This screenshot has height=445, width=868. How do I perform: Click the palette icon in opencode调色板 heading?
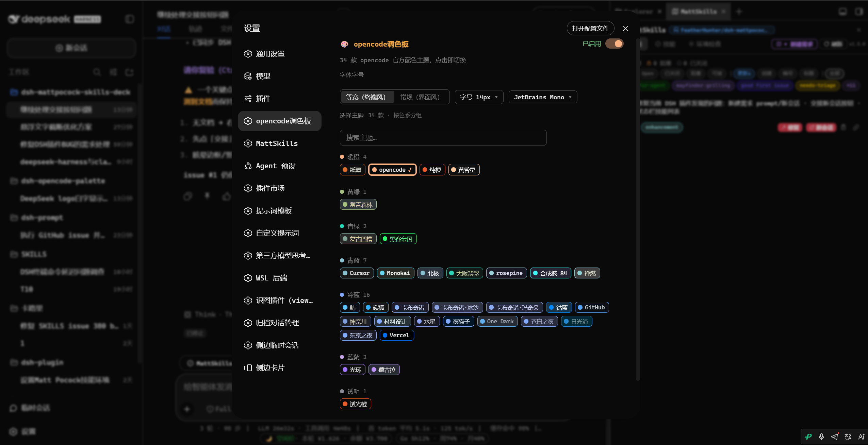coord(345,44)
